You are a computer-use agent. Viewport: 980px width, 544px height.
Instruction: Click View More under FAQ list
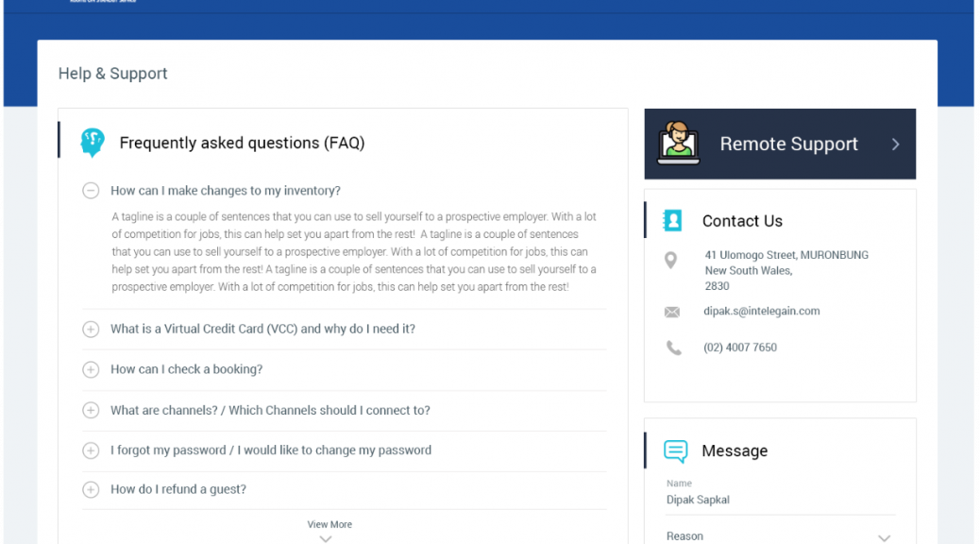(x=329, y=524)
